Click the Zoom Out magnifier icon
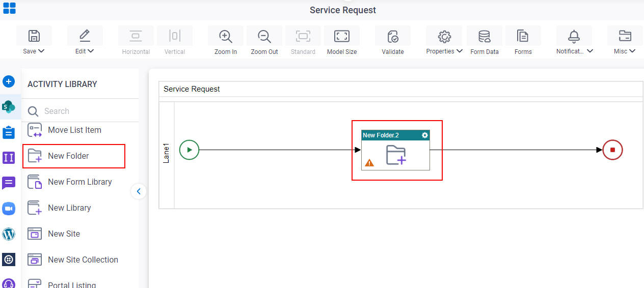 264,36
